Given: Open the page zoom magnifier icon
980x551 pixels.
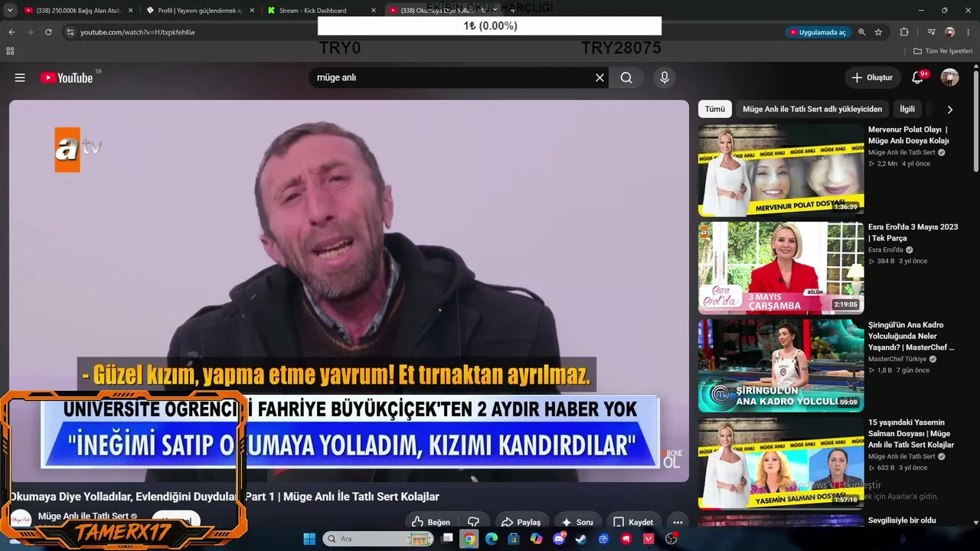Looking at the screenshot, I should (862, 32).
